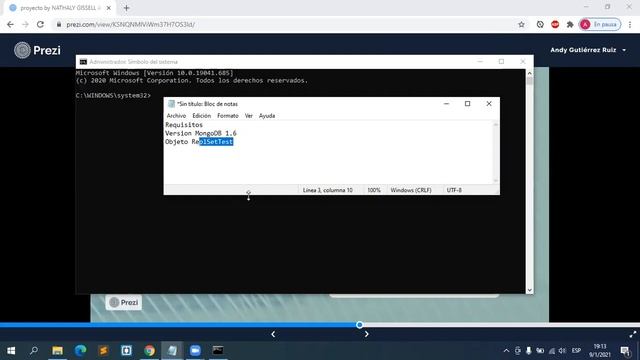Switch to Notepad in taskbar

[x=172, y=350]
